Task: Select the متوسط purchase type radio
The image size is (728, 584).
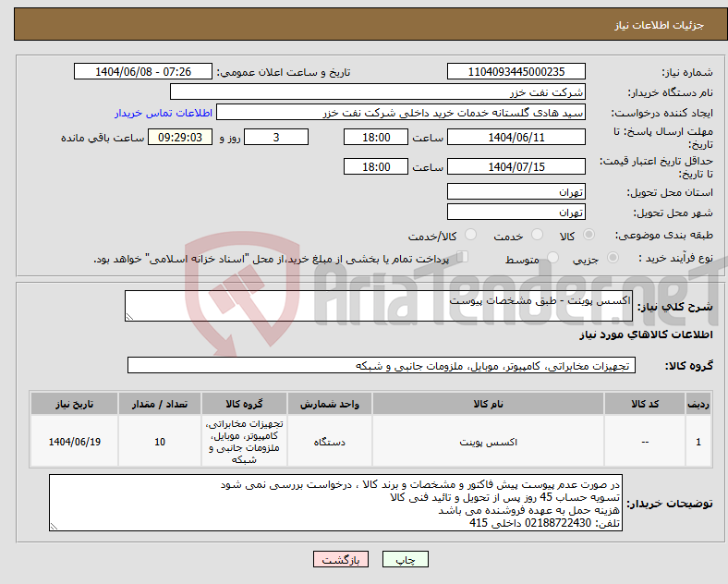Action: [553, 257]
